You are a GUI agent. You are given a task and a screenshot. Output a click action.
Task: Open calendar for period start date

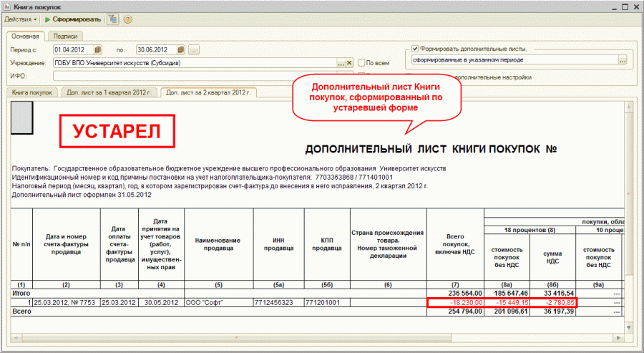pos(98,49)
